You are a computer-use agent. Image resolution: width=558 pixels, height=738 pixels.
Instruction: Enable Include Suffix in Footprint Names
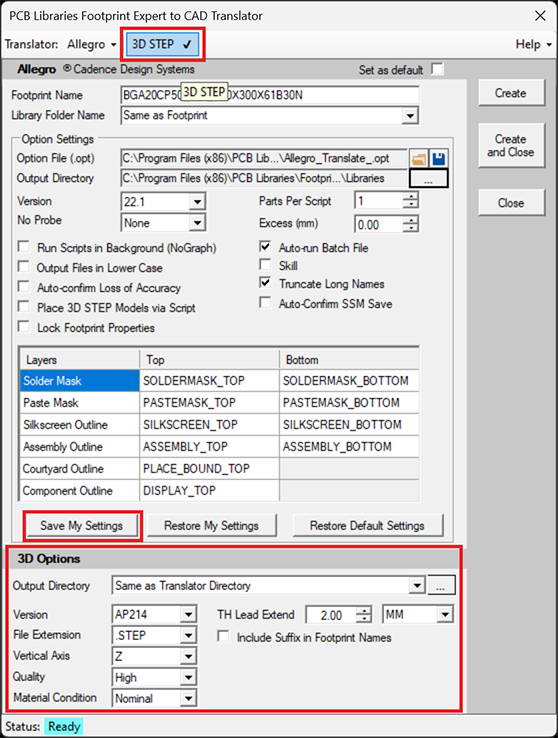pos(223,637)
